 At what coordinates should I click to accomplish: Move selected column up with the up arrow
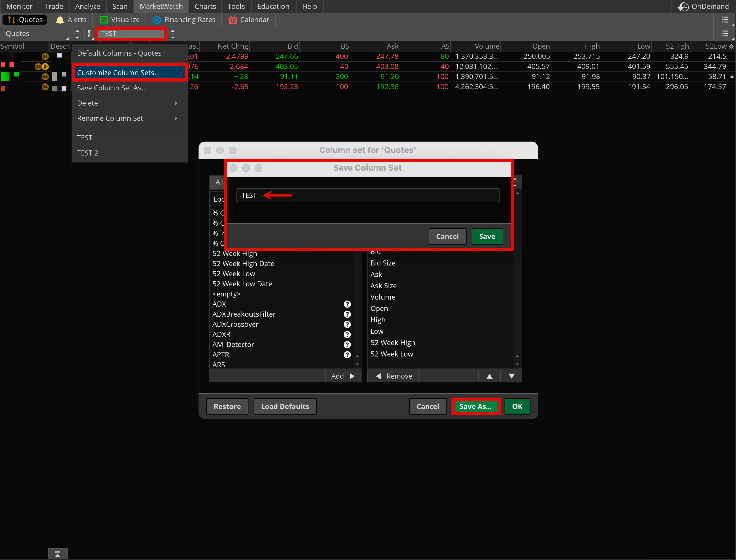click(489, 376)
